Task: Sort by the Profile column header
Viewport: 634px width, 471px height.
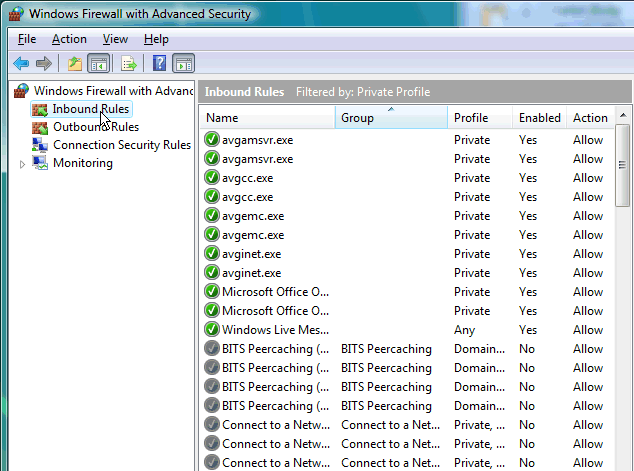Action: [x=480, y=118]
